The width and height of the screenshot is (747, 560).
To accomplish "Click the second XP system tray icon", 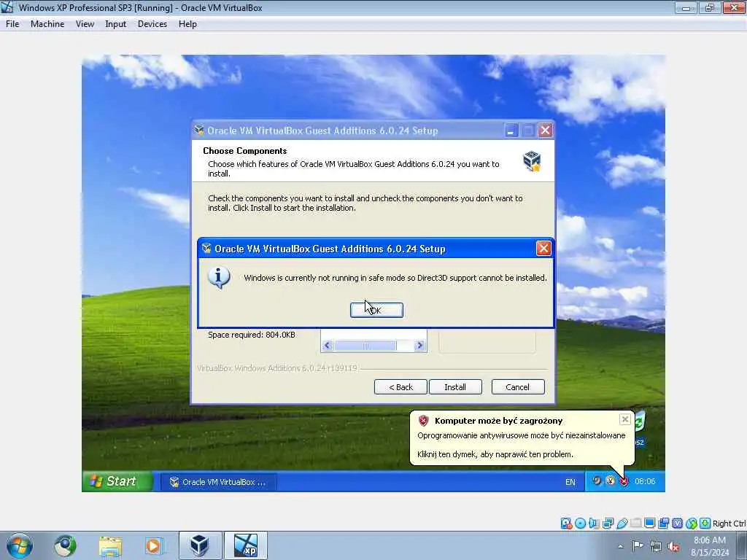I will (x=611, y=481).
